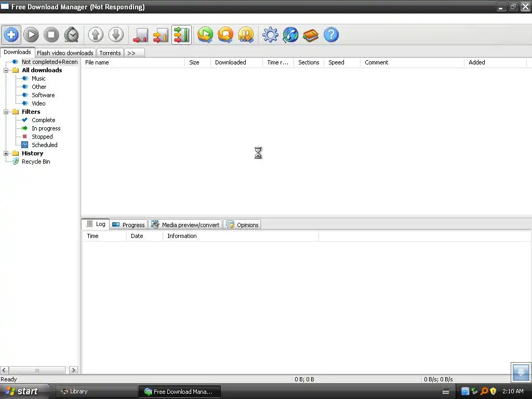Image resolution: width=532 pixels, height=399 pixels.
Task: Sort by Added column header
Action: click(x=495, y=62)
